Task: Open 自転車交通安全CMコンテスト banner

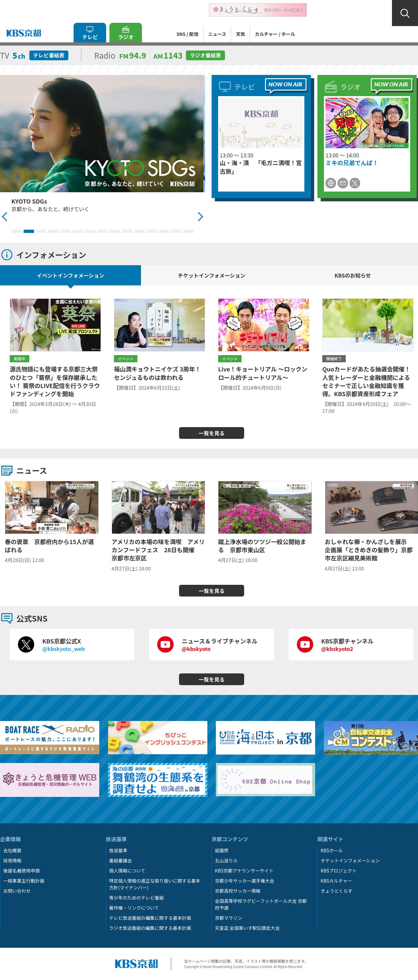Action: (371, 738)
